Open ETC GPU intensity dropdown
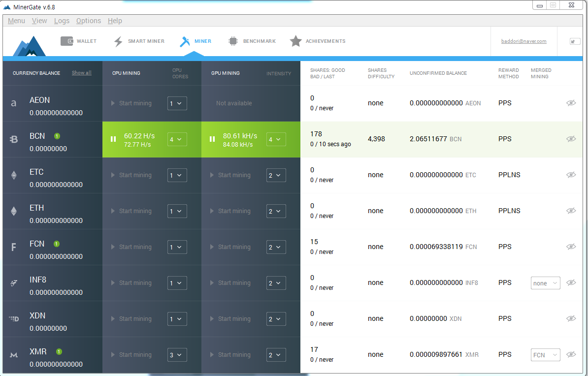Viewport: 588px width, 376px height. 276,175
